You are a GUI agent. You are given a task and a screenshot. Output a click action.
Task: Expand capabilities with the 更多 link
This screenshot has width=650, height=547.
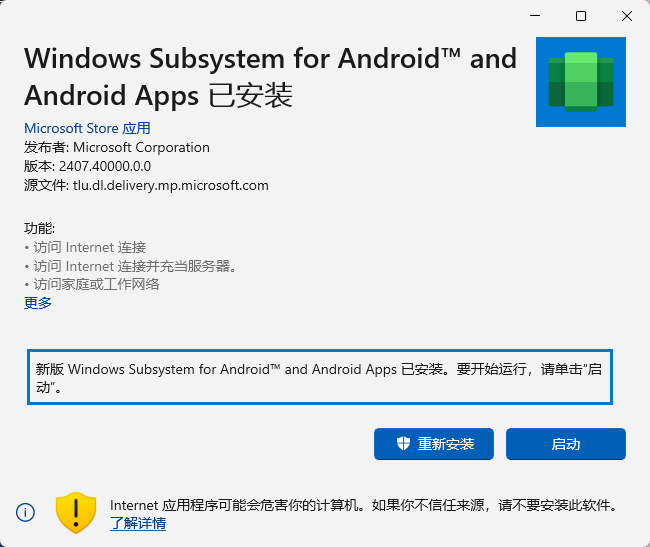pyautogui.click(x=38, y=303)
